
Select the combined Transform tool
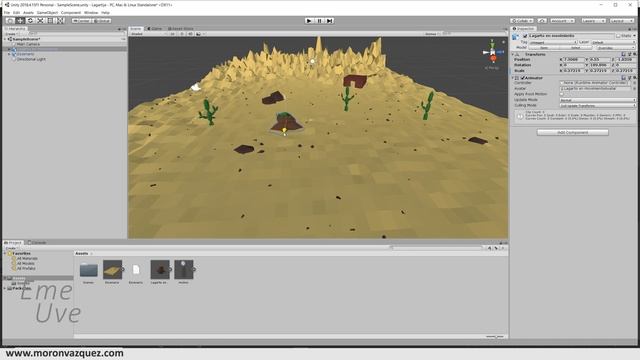click(60, 20)
